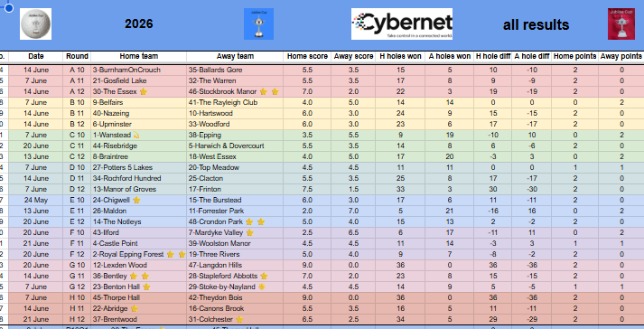Select the cell '45-Thorpe Hall'

click(139, 297)
